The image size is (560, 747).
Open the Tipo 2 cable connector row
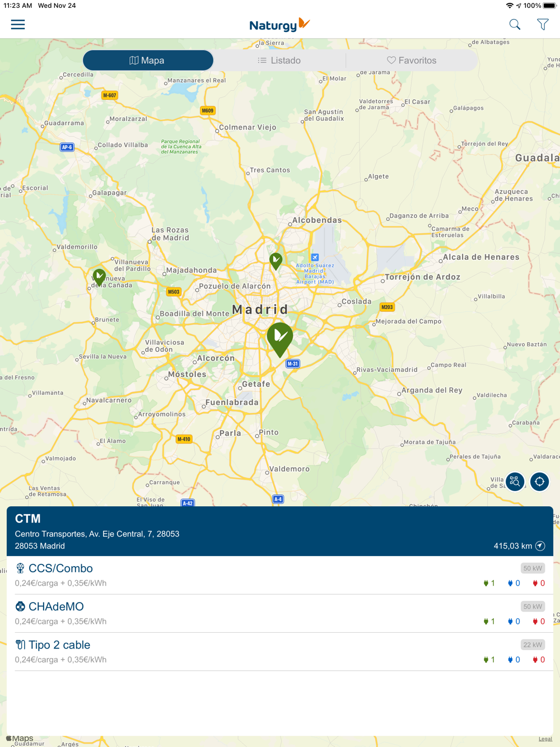pyautogui.click(x=280, y=652)
